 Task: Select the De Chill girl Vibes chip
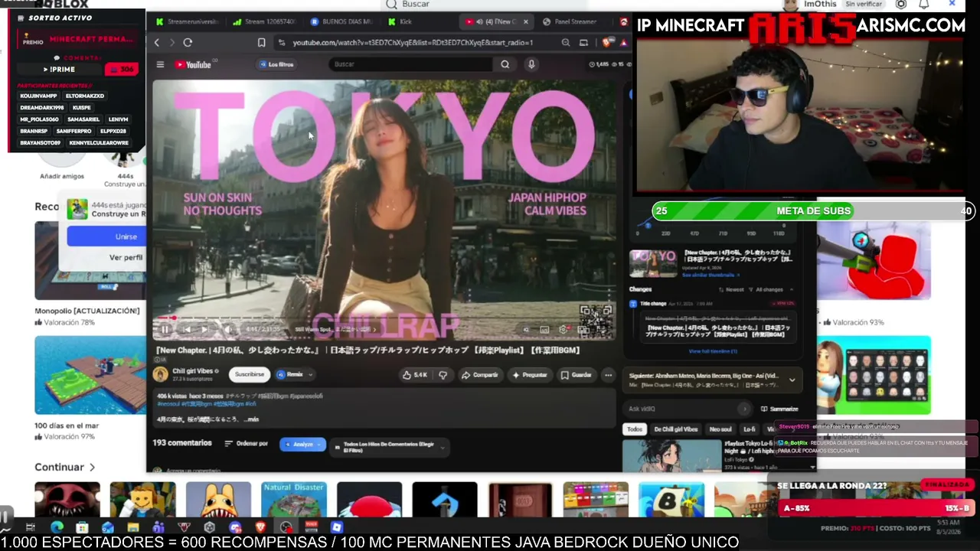click(x=675, y=429)
